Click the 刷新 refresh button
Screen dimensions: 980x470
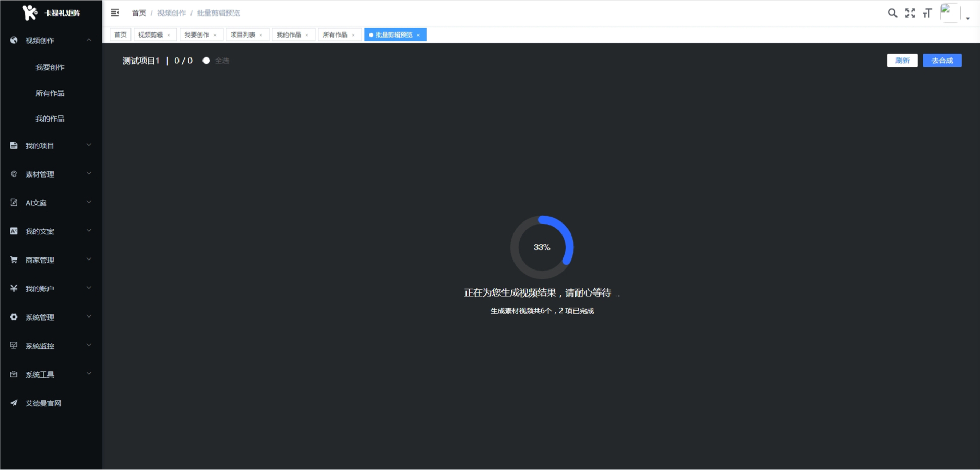902,61
